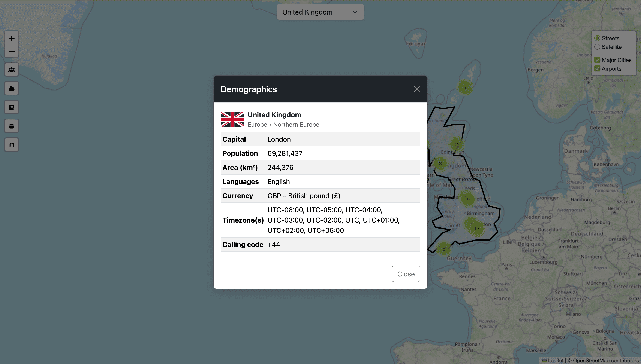Open demographics via the people icon
641x364 pixels.
[12, 70]
